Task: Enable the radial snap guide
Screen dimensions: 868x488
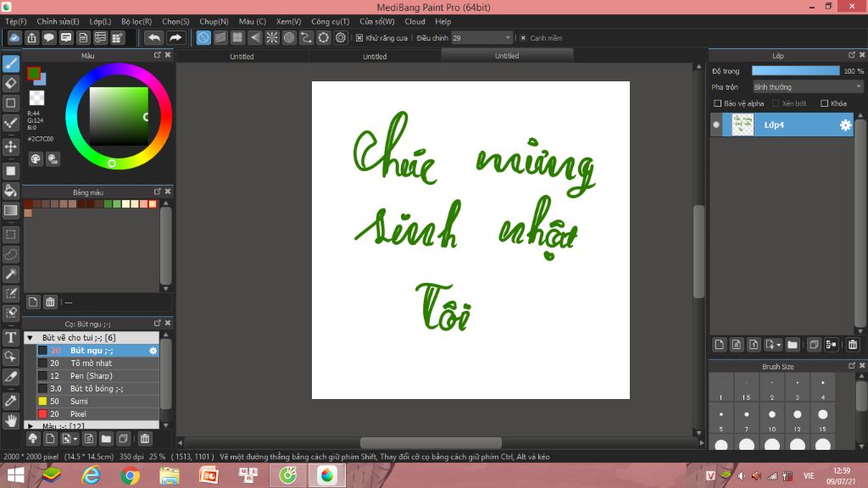Action: 272,37
